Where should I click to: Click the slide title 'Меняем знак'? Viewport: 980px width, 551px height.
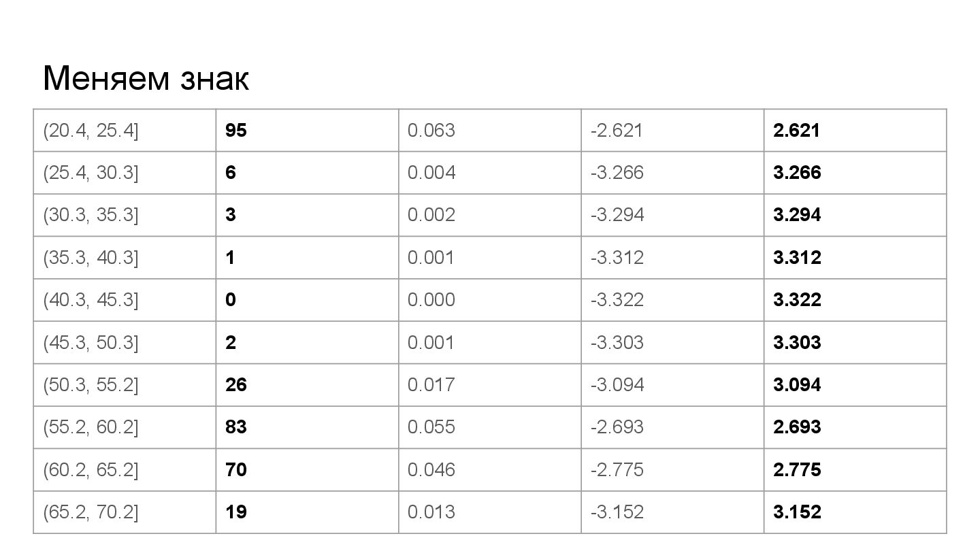(x=146, y=79)
